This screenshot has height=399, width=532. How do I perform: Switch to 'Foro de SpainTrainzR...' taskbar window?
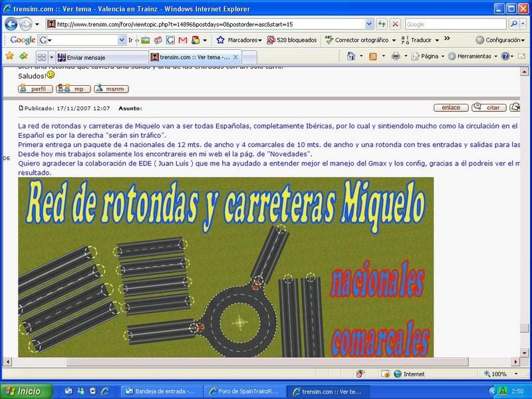pyautogui.click(x=245, y=392)
